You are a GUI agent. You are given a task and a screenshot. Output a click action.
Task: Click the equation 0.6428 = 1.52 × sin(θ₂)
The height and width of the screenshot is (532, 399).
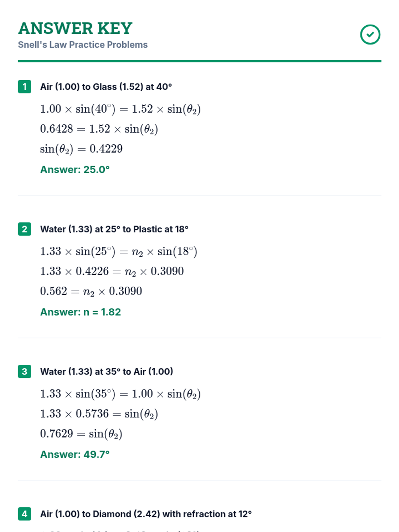(x=99, y=129)
